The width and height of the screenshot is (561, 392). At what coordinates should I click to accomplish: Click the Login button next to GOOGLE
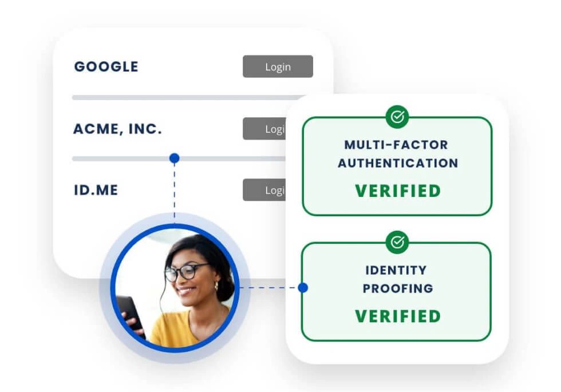(x=278, y=66)
